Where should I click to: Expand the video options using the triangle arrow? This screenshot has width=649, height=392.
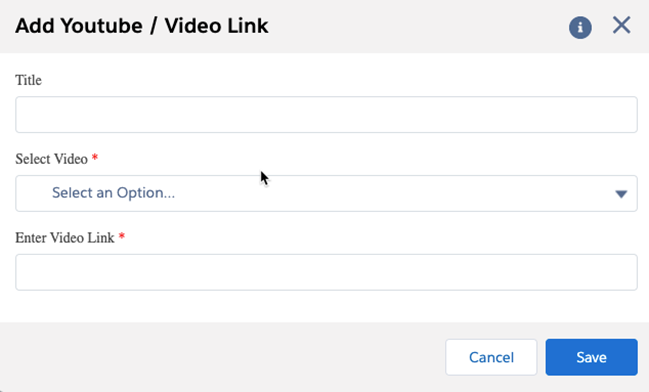point(621,194)
